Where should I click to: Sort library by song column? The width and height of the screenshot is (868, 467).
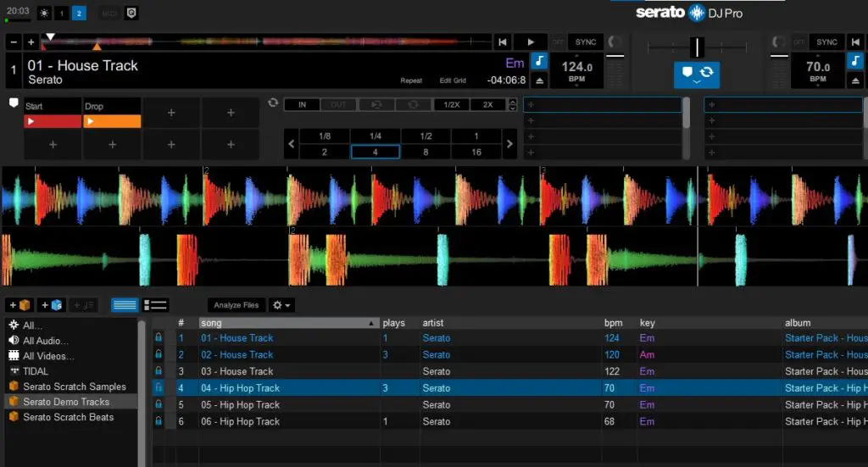tap(289, 323)
